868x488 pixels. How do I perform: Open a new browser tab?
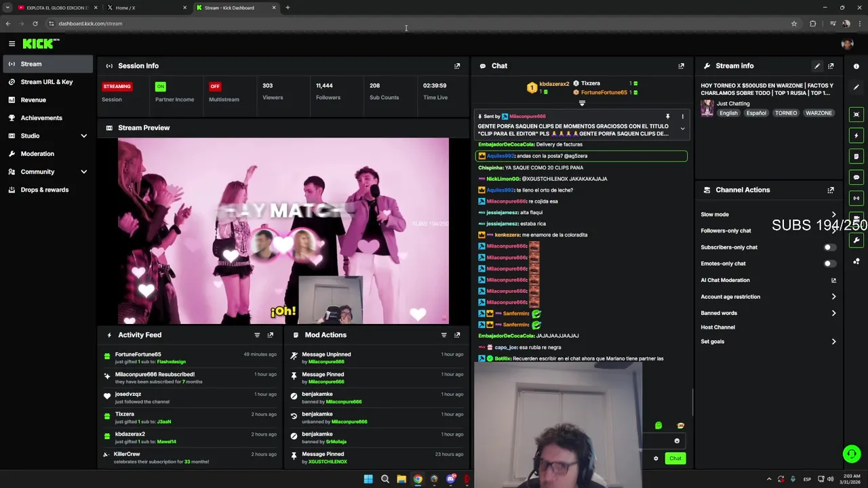(x=288, y=7)
